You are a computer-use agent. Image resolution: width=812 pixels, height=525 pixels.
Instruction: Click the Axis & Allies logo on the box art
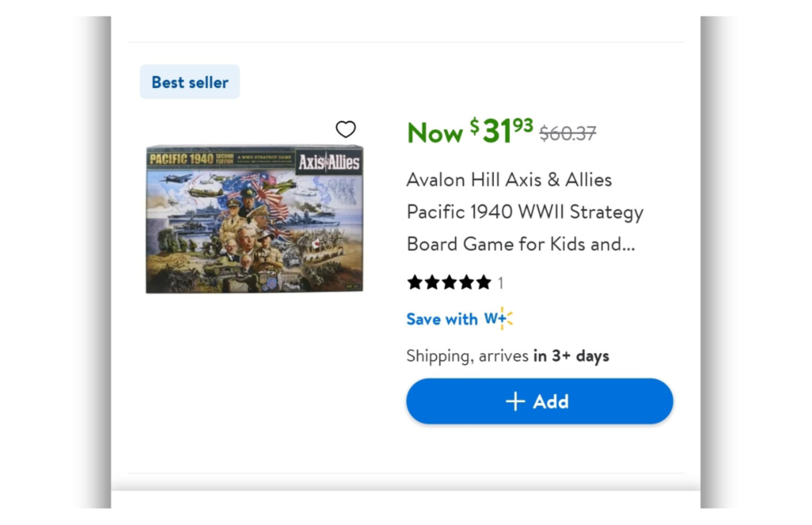pos(329,163)
